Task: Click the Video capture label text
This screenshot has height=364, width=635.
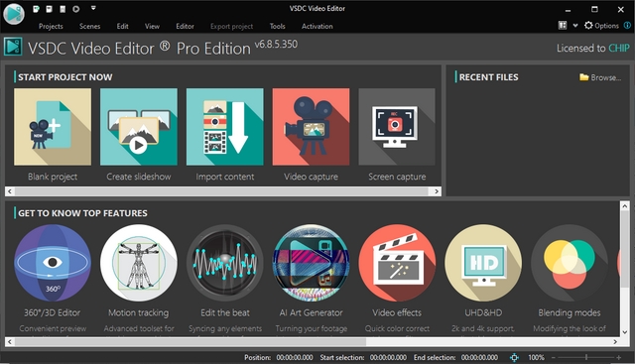Action: pos(311,177)
